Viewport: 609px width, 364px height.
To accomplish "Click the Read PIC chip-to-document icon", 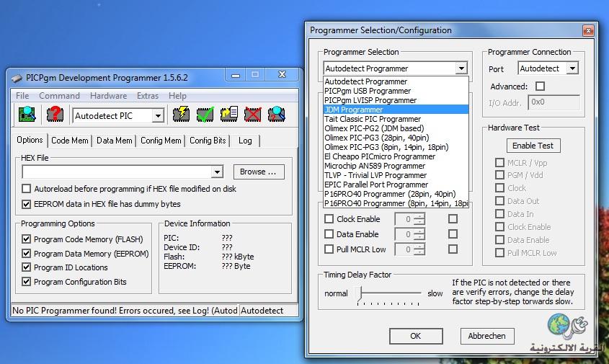I will [229, 115].
